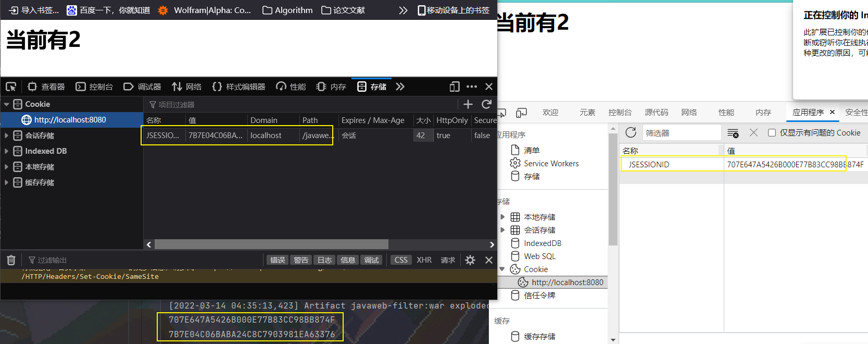This screenshot has height=344, width=868.
Task: Click the horizontal scrollbar thumb in storage table
Action: coord(271,244)
